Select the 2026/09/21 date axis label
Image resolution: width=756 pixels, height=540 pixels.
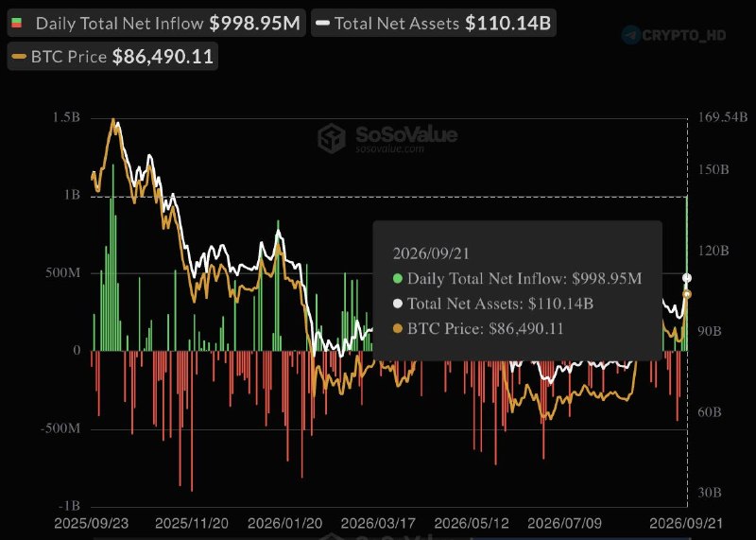(686, 524)
